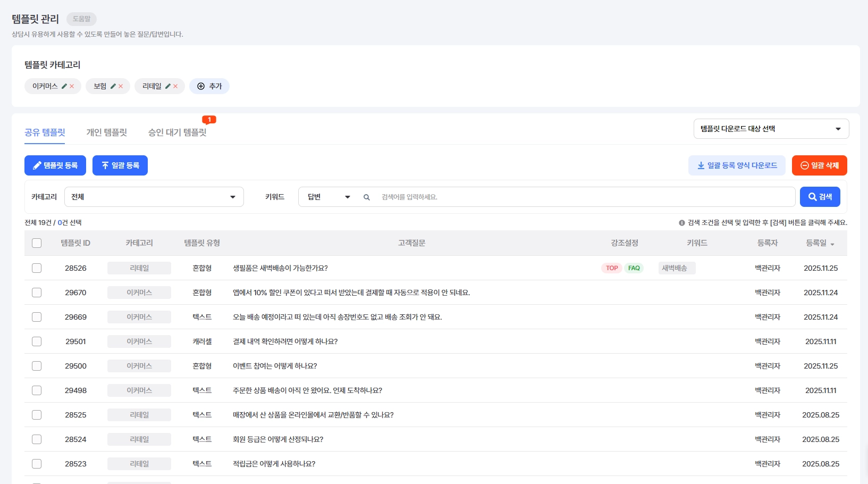
Task: Click the 새벽배송 keyword tag
Action: point(677,268)
